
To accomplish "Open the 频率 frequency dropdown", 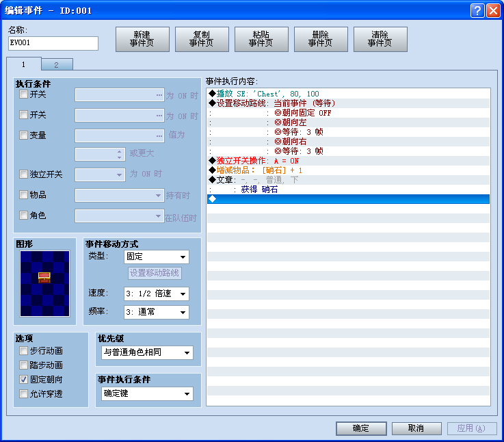I will point(157,312).
